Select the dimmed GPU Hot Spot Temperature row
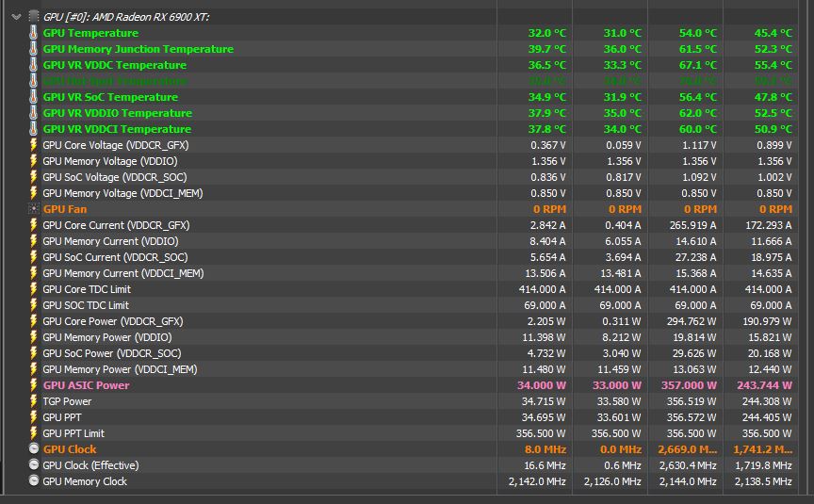The image size is (814, 504). tap(117, 81)
